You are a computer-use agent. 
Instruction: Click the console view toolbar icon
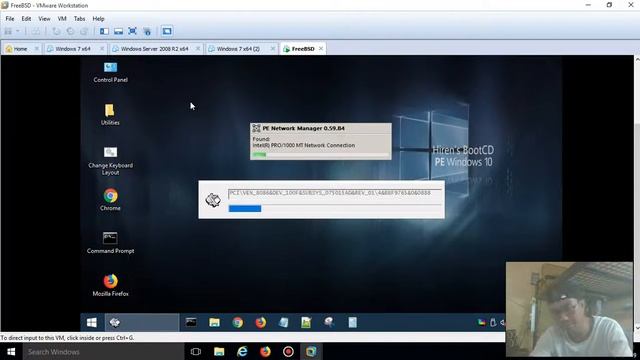[x=167, y=31]
